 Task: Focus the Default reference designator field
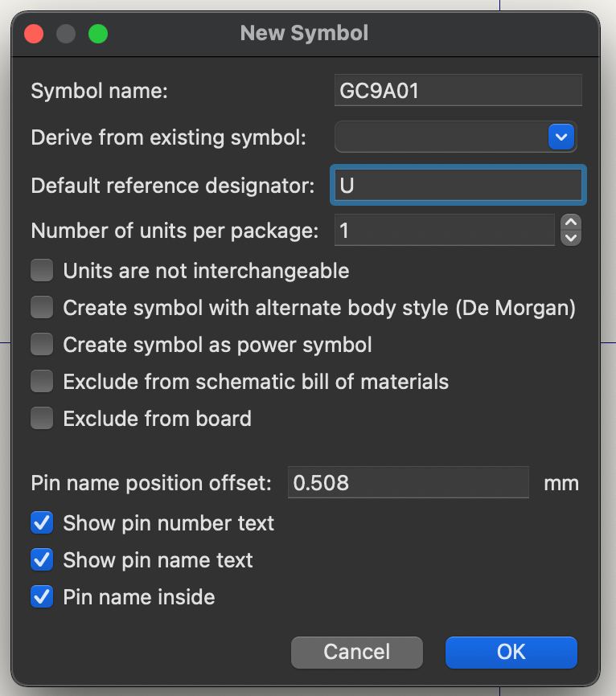(x=458, y=186)
